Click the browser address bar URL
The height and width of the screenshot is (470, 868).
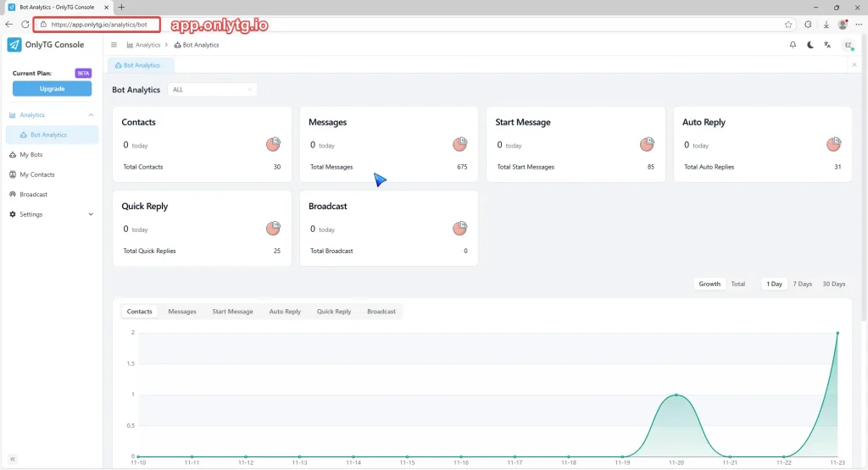pyautogui.click(x=99, y=25)
